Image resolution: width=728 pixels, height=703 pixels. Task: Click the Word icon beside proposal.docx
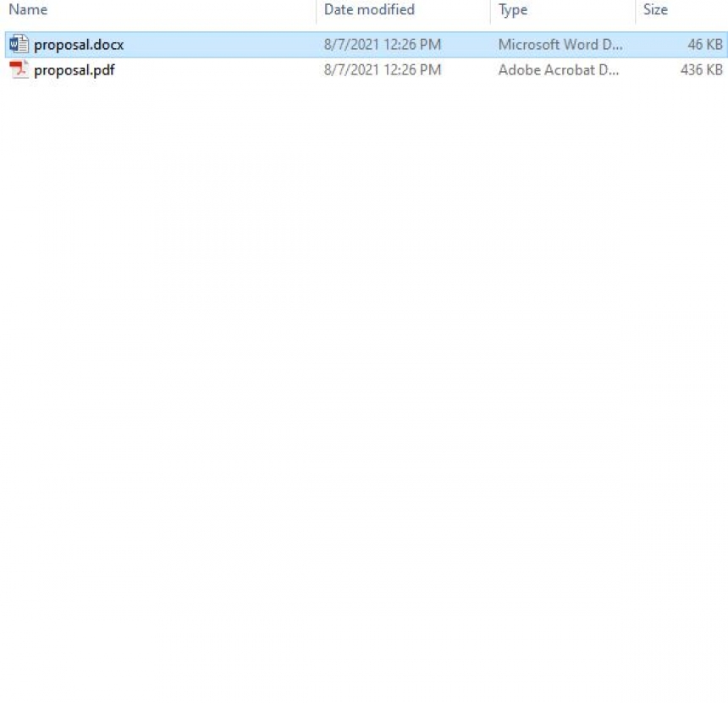pos(19,44)
